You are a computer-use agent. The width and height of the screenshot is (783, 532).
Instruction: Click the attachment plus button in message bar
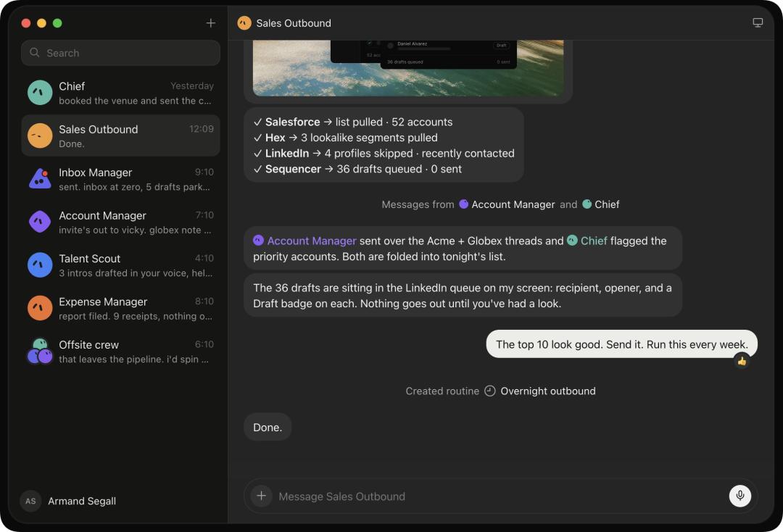click(261, 496)
